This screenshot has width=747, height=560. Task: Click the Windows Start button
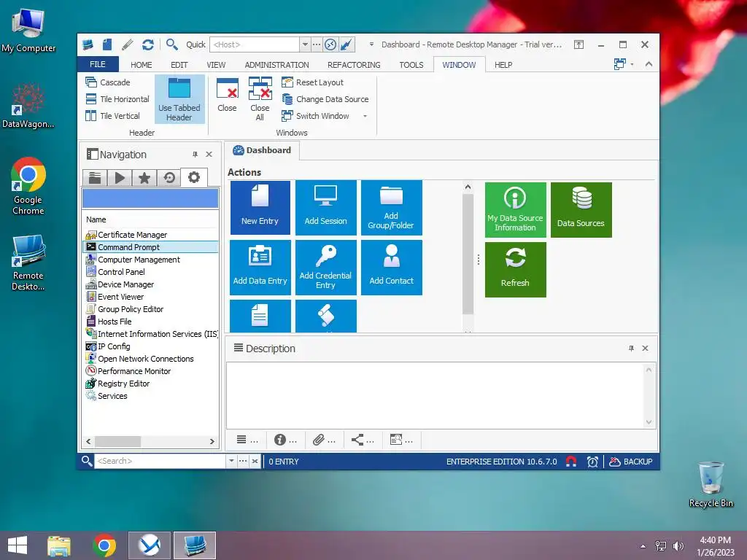coord(18,545)
